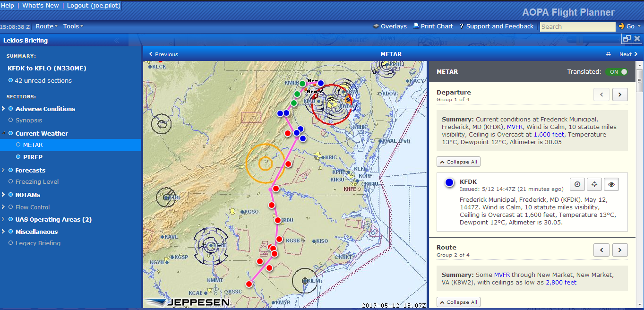Print the METAR briefing section
The image size is (644, 310).
pyautogui.click(x=609, y=54)
